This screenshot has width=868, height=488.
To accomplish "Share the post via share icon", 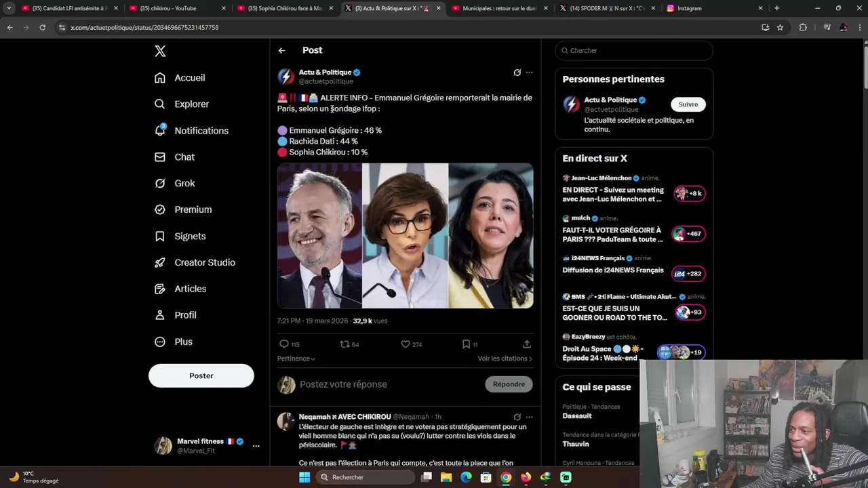I will tap(527, 344).
